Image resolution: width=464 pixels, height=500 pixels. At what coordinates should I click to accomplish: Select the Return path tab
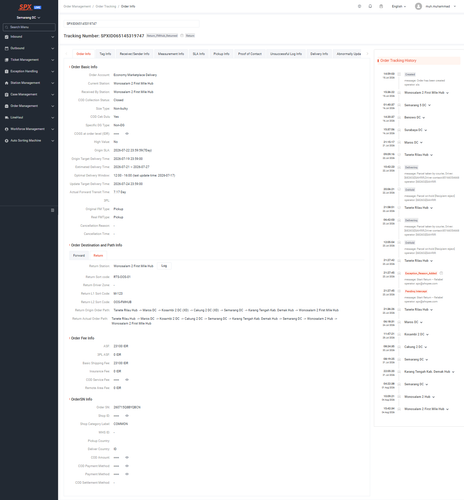[98, 256]
